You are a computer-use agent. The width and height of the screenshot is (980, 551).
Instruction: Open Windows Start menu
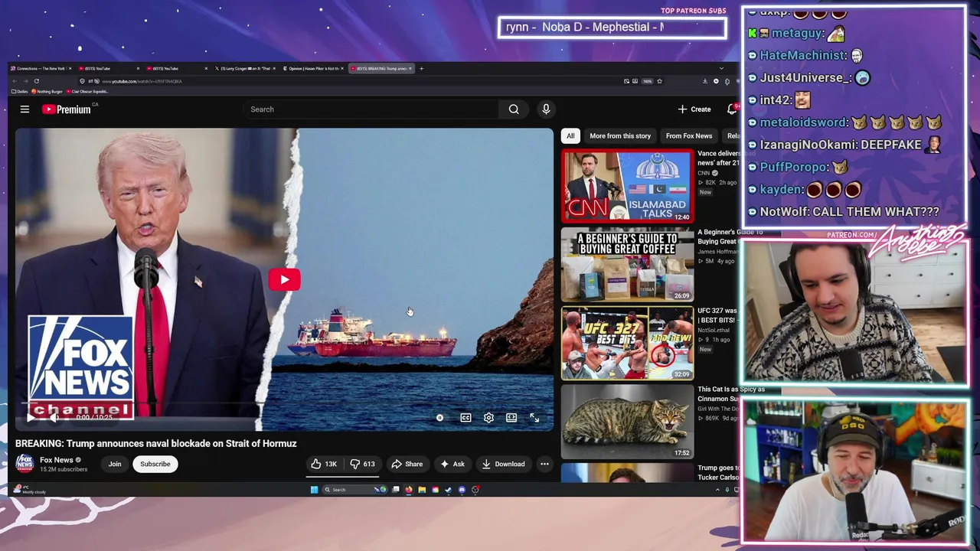314,490
